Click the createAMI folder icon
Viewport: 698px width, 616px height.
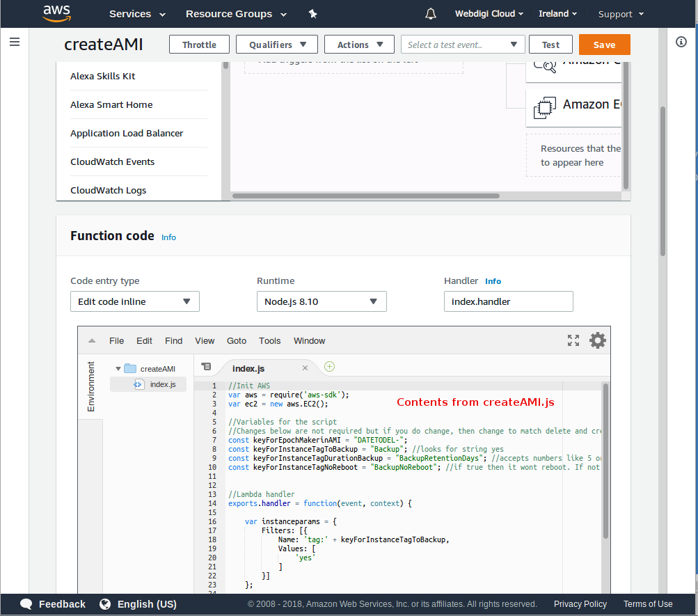[130, 368]
